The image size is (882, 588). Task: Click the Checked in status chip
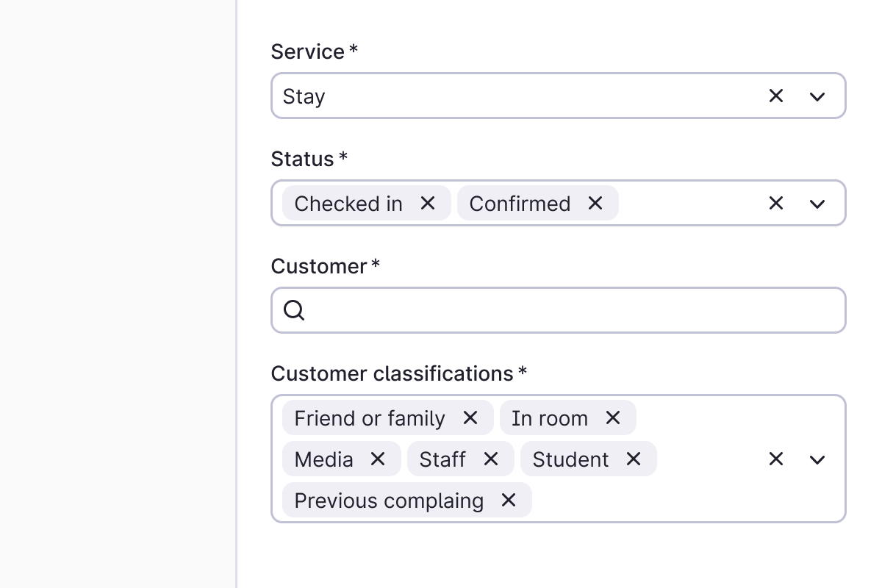pos(348,204)
